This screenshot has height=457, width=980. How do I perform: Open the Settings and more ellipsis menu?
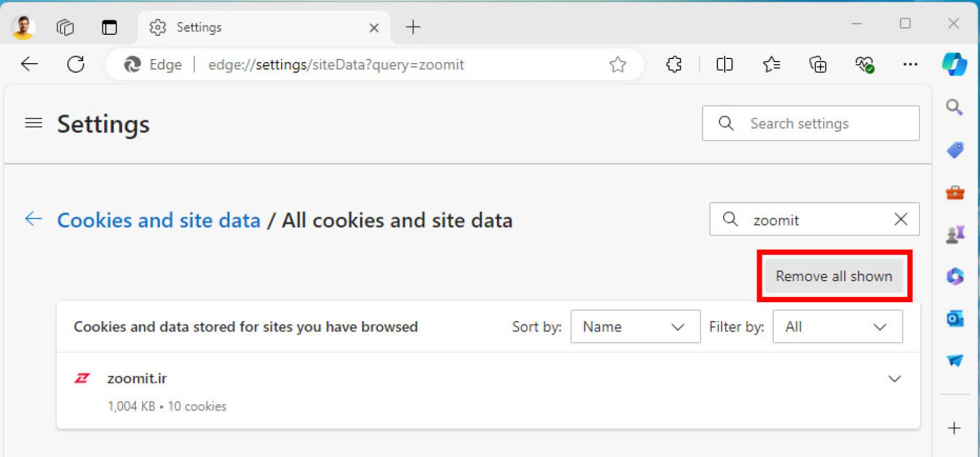pos(910,64)
